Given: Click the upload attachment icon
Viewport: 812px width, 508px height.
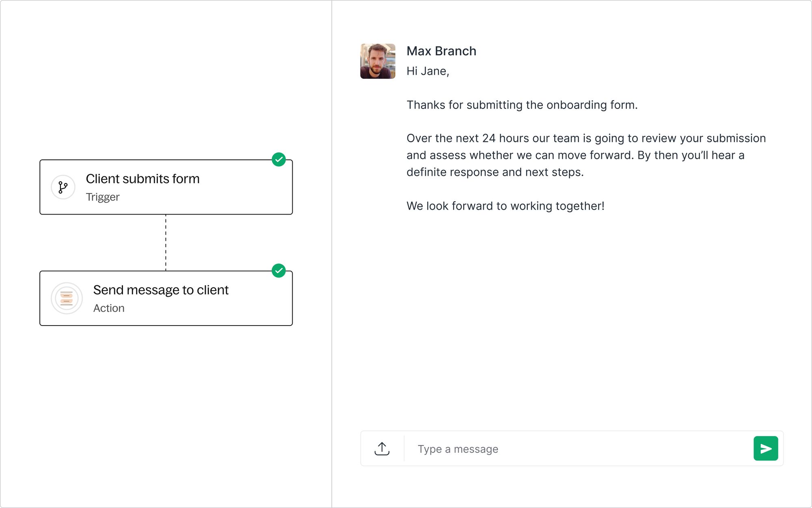Looking at the screenshot, I should [x=382, y=449].
